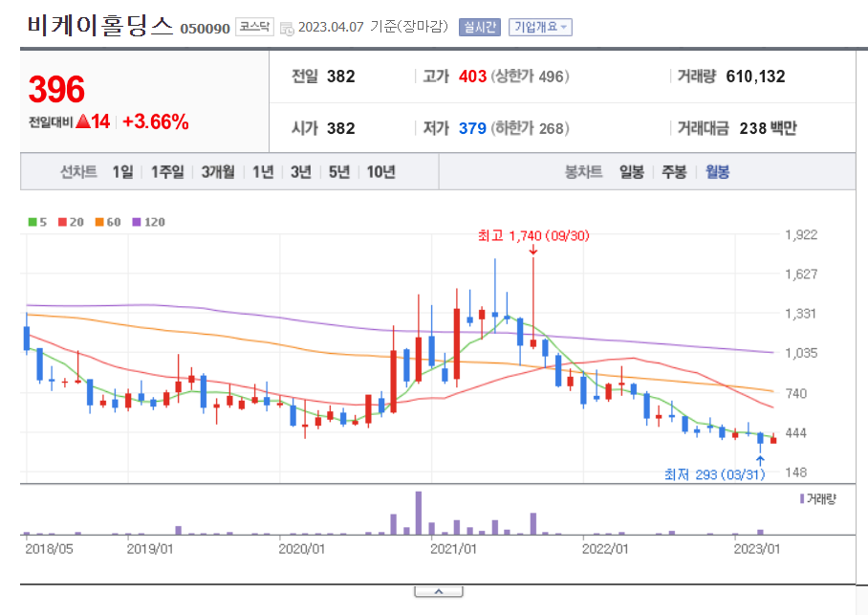This screenshot has width=868, height=615.
Task: Click the 실시간 real-time button
Action: tap(479, 27)
